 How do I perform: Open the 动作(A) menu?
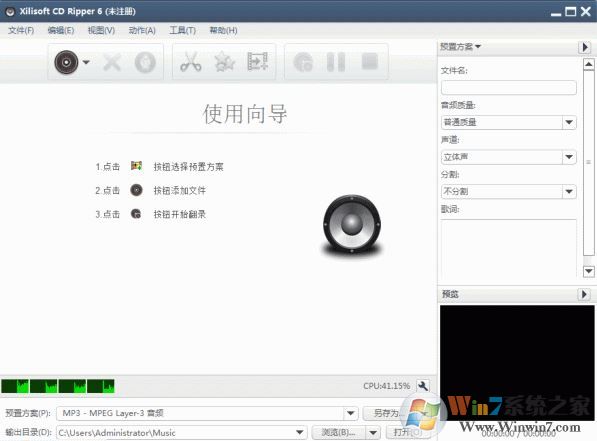click(x=142, y=30)
